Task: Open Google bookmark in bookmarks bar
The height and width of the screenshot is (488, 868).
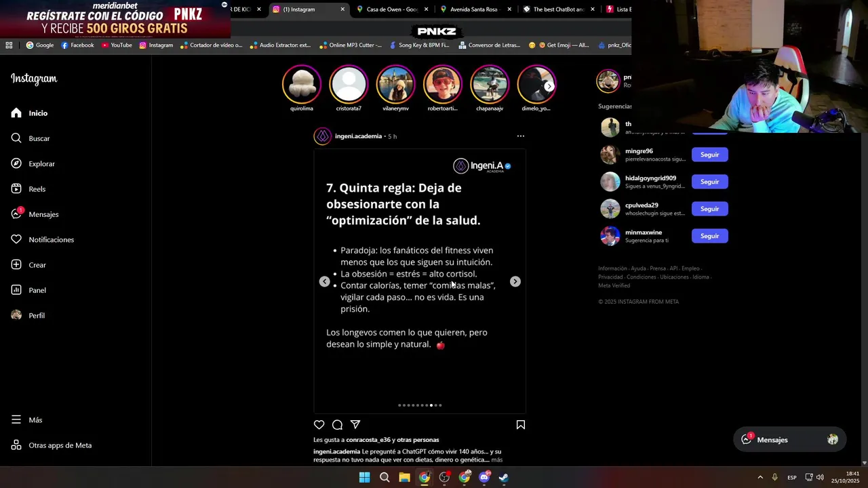Action: [x=39, y=45]
